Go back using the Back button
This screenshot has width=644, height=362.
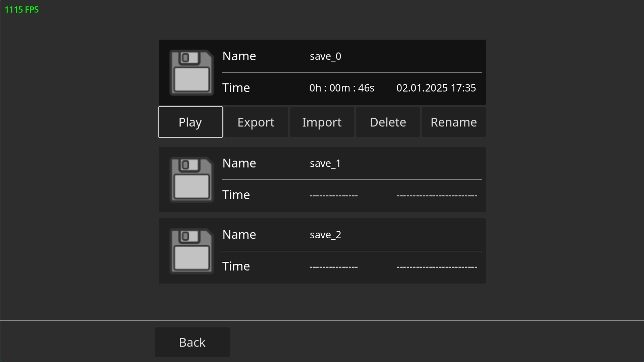(x=192, y=342)
